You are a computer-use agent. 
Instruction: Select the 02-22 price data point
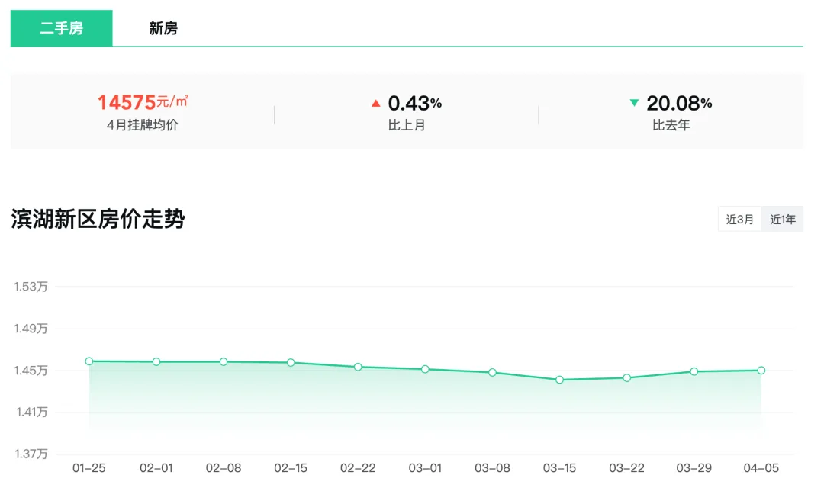pos(358,367)
